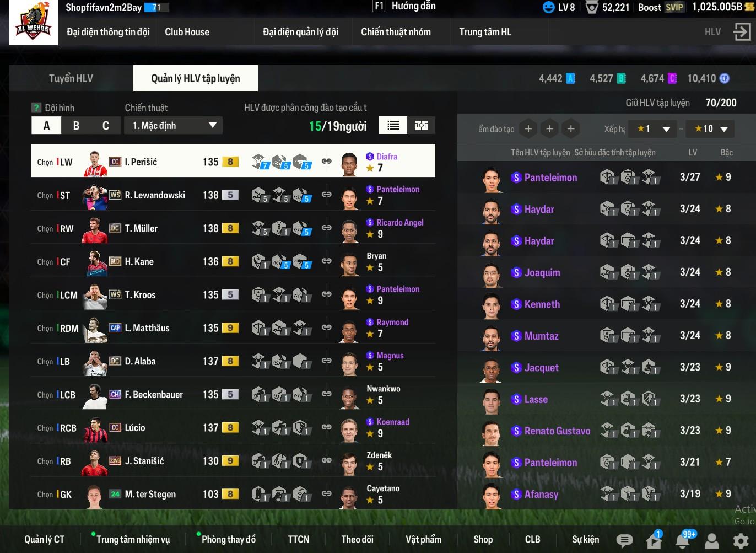
Task: Click the green help question mark icon
Action: click(x=36, y=108)
